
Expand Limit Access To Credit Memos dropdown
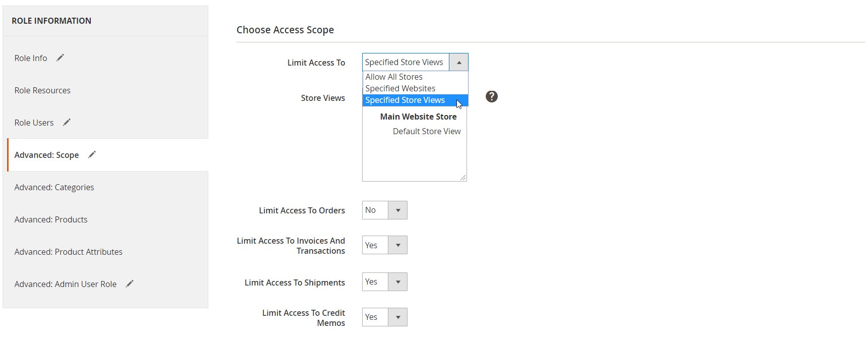[384, 317]
